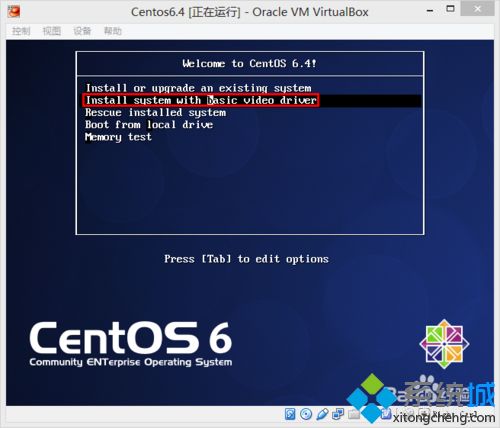This screenshot has width=500, height=428.
Task: Select the Memory test boot option
Action: click(118, 137)
